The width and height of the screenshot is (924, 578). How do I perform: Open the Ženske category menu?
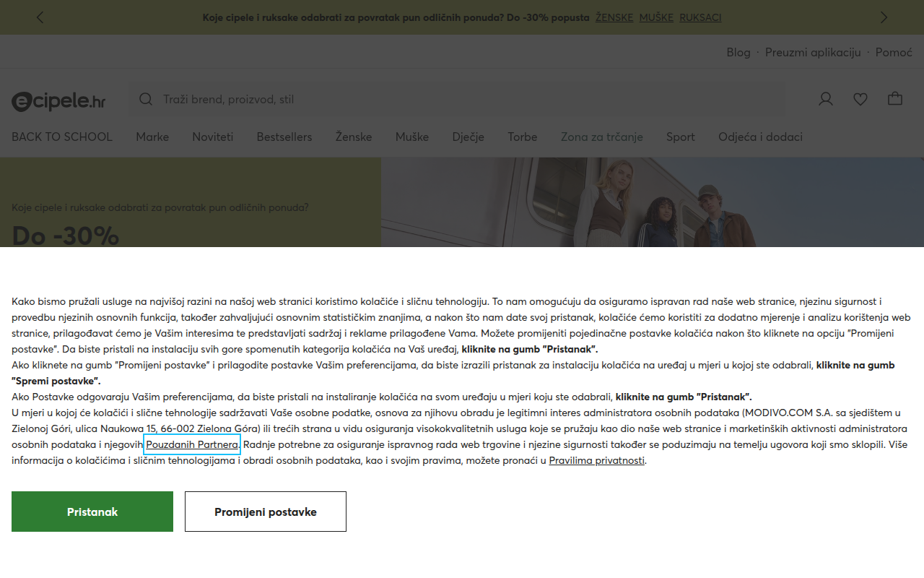pyautogui.click(x=354, y=137)
